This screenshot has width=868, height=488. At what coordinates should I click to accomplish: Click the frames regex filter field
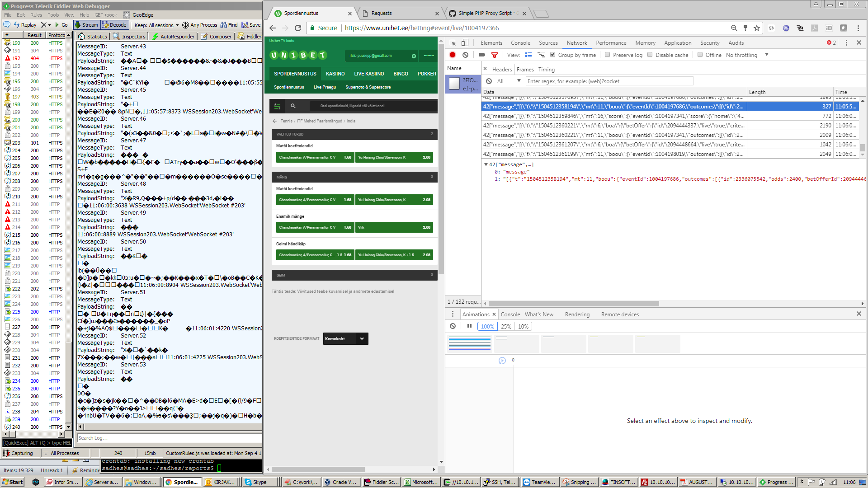[609, 81]
